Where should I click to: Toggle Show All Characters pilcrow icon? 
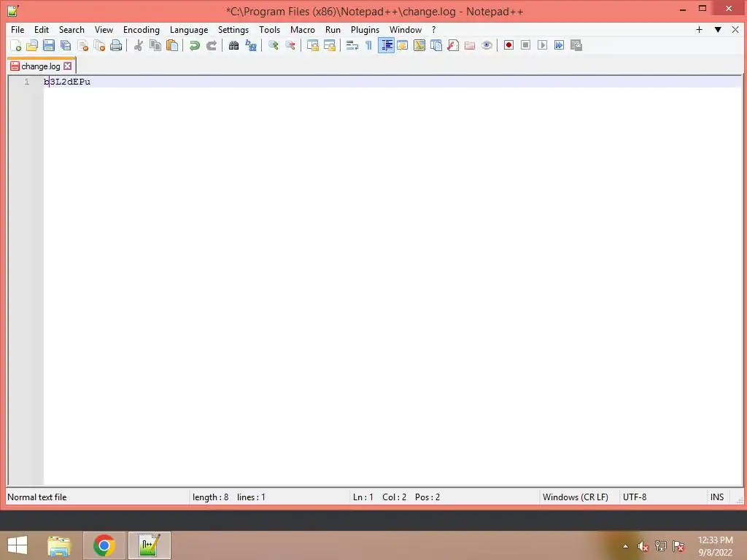[x=368, y=45]
